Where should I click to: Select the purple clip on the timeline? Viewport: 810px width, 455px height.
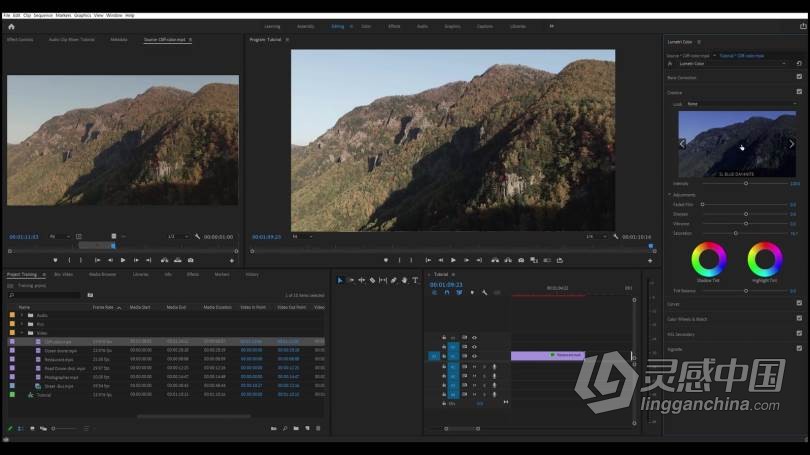548,355
